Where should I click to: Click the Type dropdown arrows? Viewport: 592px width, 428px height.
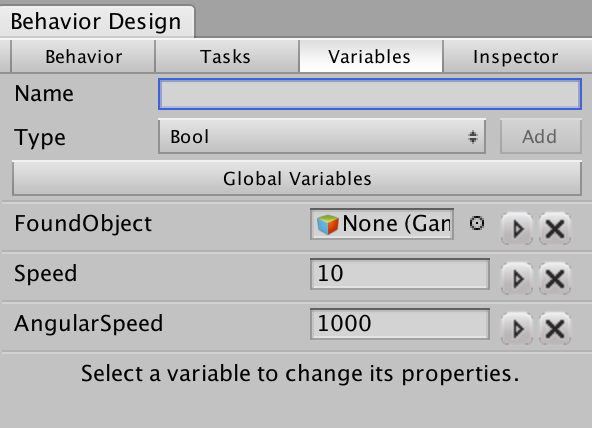coord(473,137)
